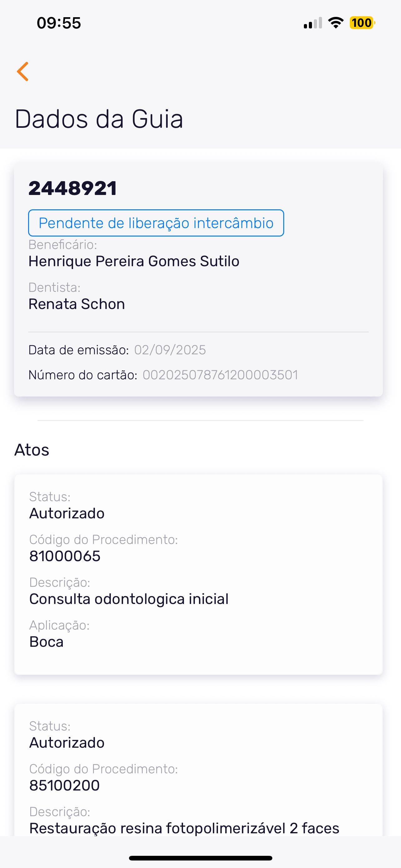The image size is (401, 868).
Task: Tap the Boca application value
Action: coord(47,642)
